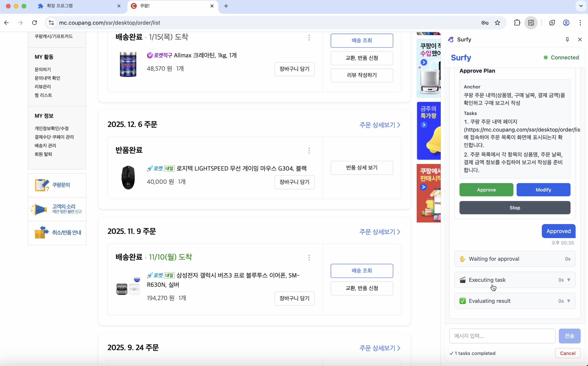This screenshot has height=366, width=588.
Task: Open three-dot menu for Allmax creatine order
Action: [x=309, y=37]
